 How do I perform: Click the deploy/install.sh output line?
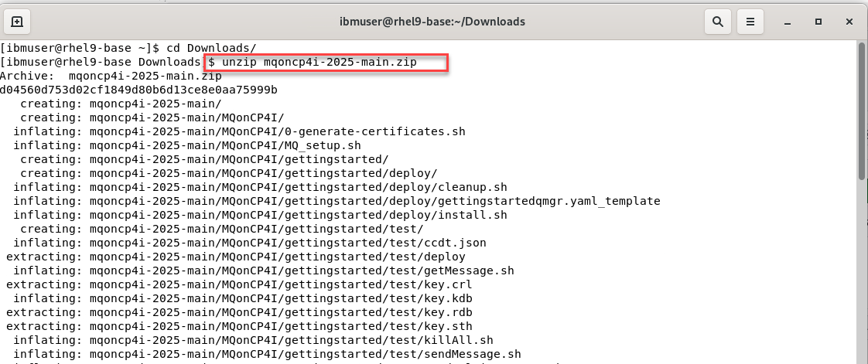pos(298,215)
